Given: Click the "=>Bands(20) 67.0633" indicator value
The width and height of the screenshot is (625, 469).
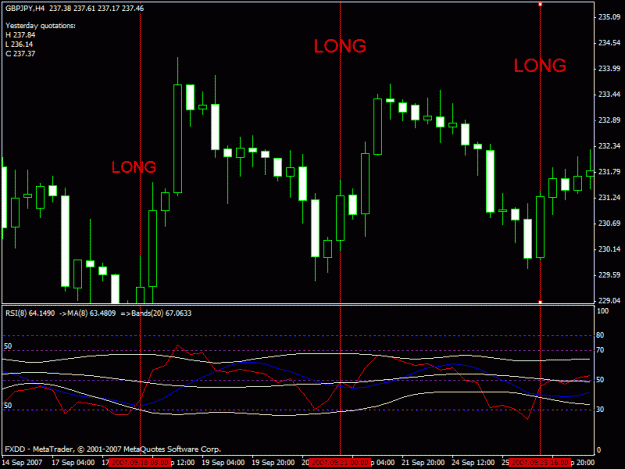Looking at the screenshot, I should tap(156, 314).
